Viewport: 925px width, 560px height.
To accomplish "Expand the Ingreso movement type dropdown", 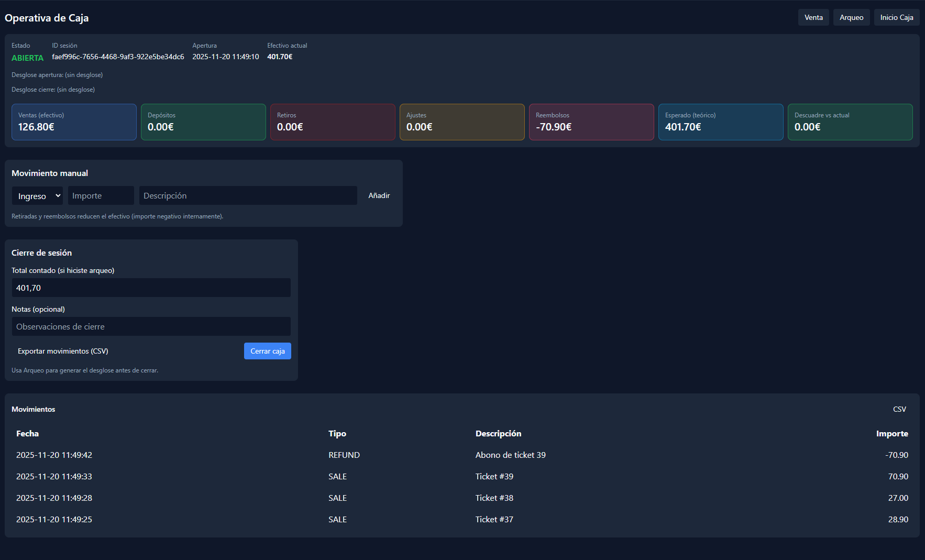I will 38,196.
